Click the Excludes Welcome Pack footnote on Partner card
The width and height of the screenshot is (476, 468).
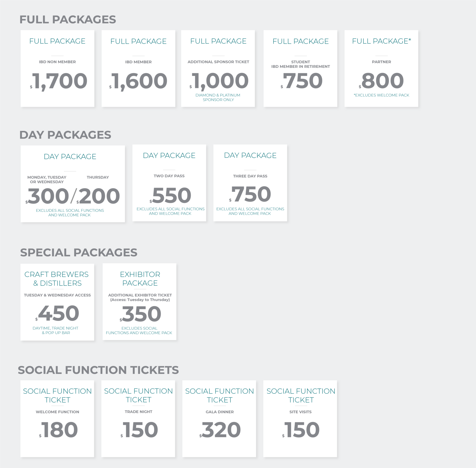pos(381,95)
